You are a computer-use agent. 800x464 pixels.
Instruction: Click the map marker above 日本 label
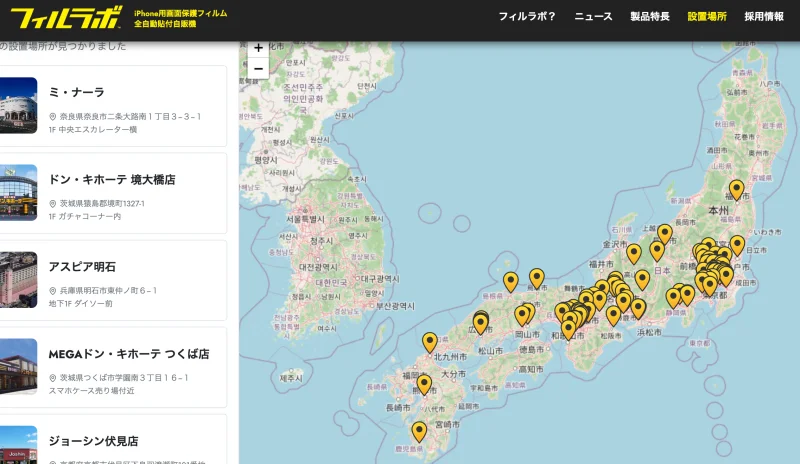(657, 251)
